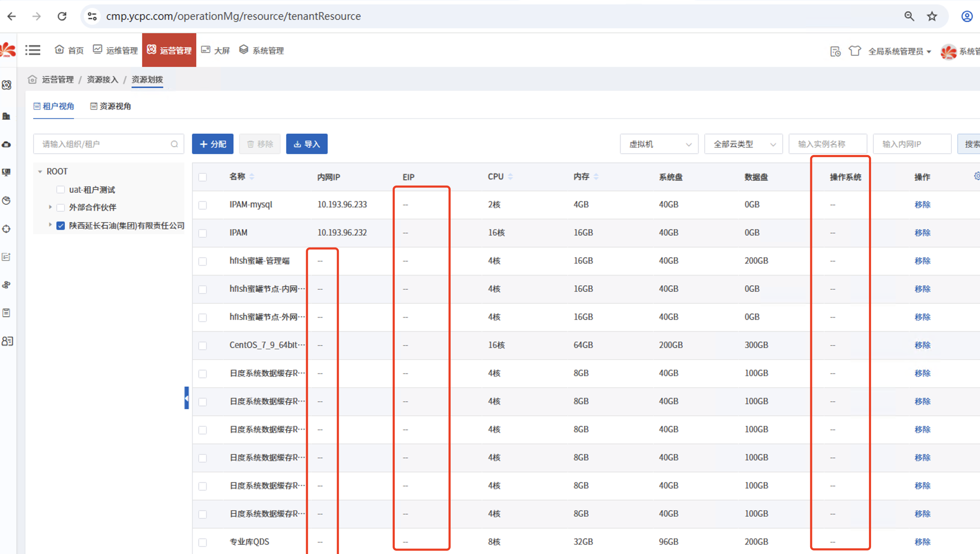Screen dimensions: 980x554
Task: Bookmark this page with the star icon
Action: [932, 17]
